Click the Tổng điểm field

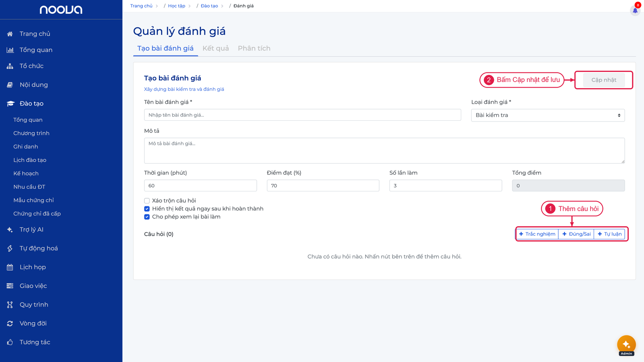(x=568, y=186)
